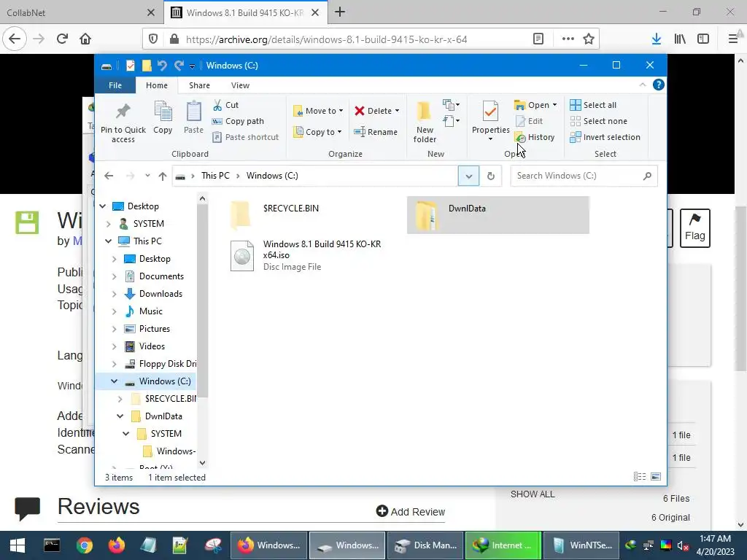Click the Search Windows (C:) field

point(584,176)
